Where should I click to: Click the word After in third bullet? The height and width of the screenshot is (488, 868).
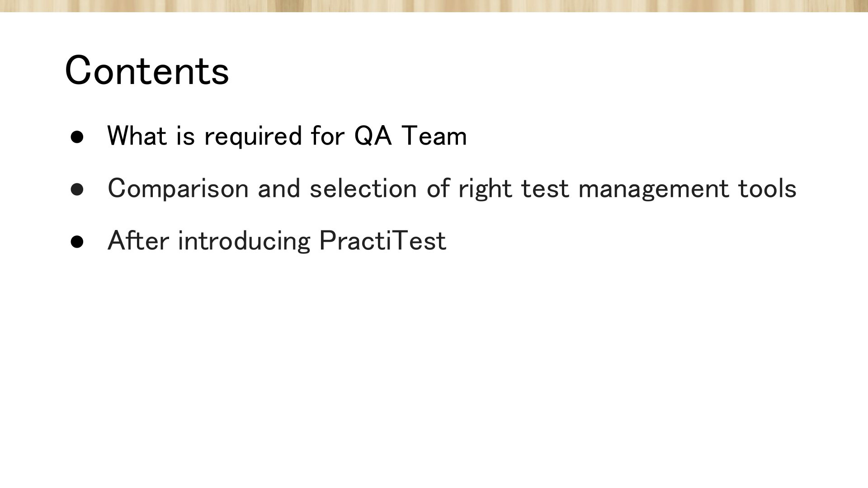[x=138, y=240]
